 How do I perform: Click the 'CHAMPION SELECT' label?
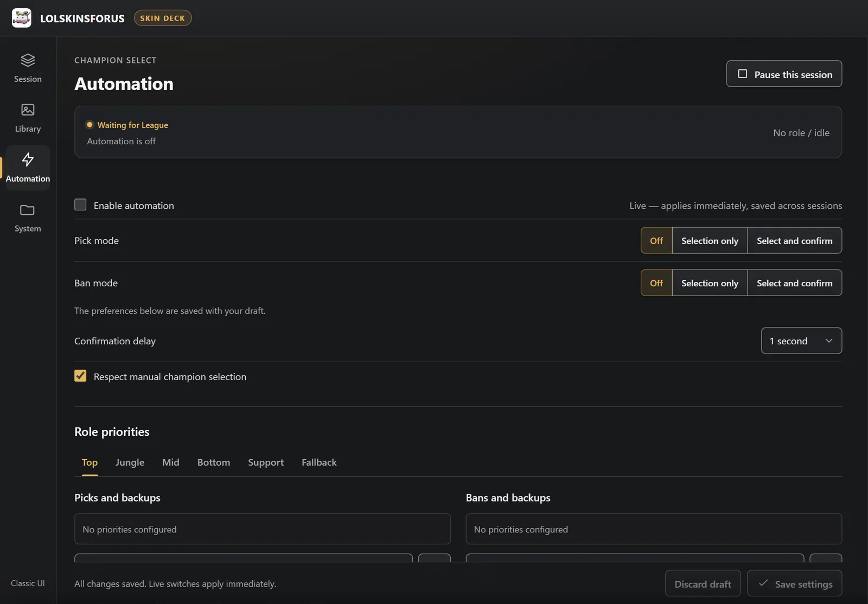[x=115, y=60]
